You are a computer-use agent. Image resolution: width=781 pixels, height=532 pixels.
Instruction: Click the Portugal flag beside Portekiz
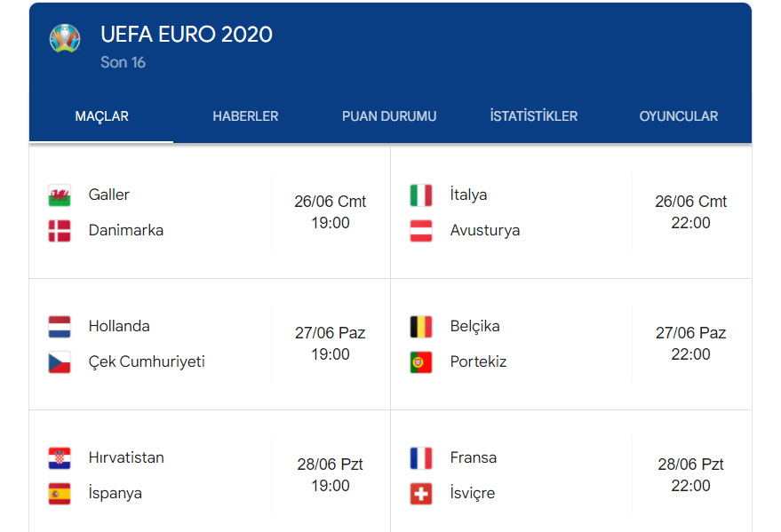click(421, 362)
